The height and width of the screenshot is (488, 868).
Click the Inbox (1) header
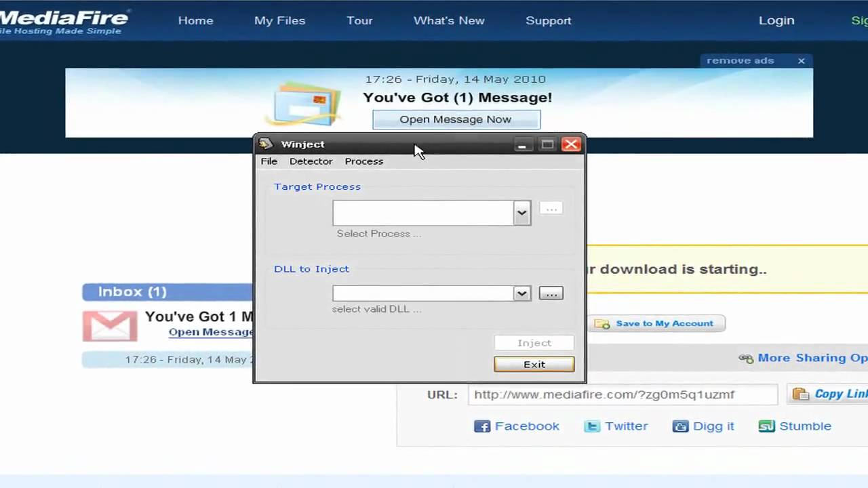(167, 292)
